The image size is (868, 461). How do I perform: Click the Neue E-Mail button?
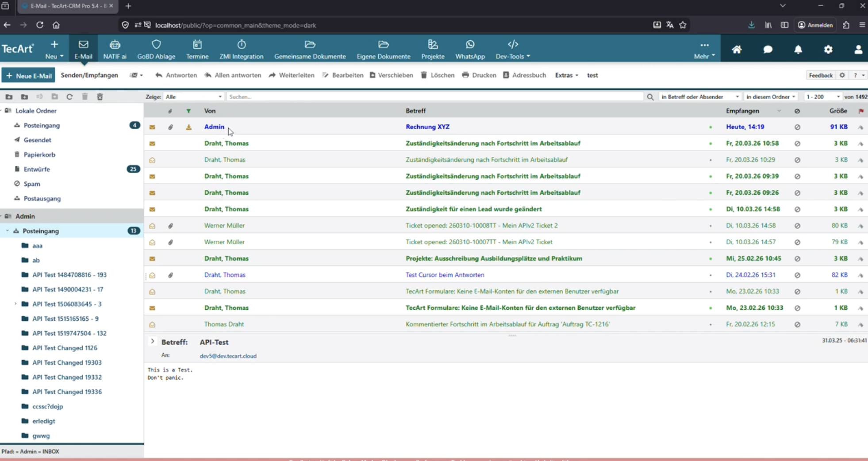coord(29,75)
